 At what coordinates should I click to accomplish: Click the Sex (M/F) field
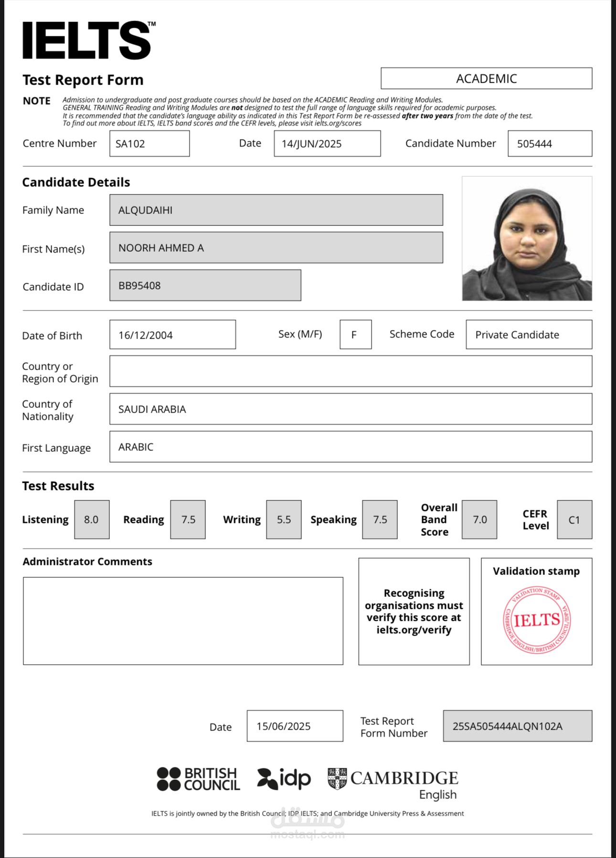click(355, 334)
